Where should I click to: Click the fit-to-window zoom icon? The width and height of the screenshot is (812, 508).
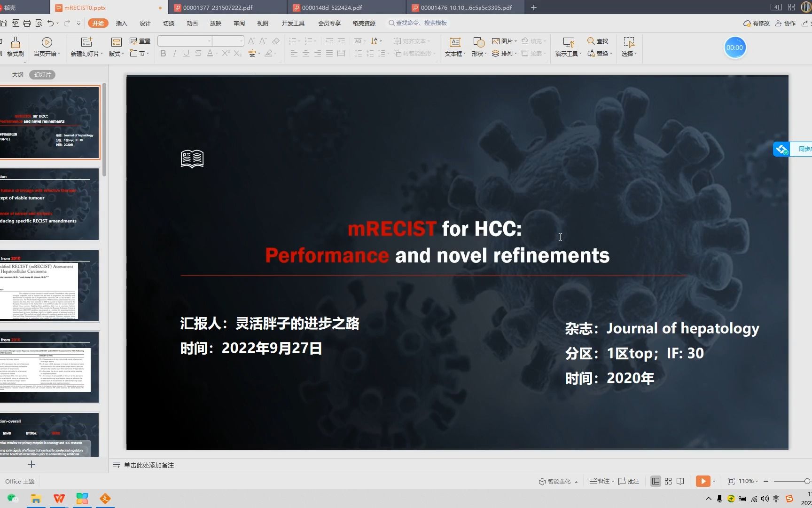(x=731, y=481)
